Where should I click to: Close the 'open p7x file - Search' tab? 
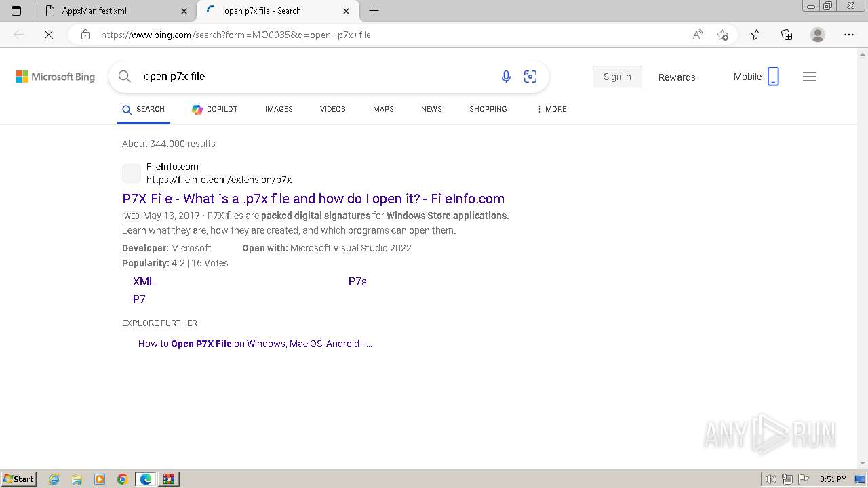click(347, 11)
